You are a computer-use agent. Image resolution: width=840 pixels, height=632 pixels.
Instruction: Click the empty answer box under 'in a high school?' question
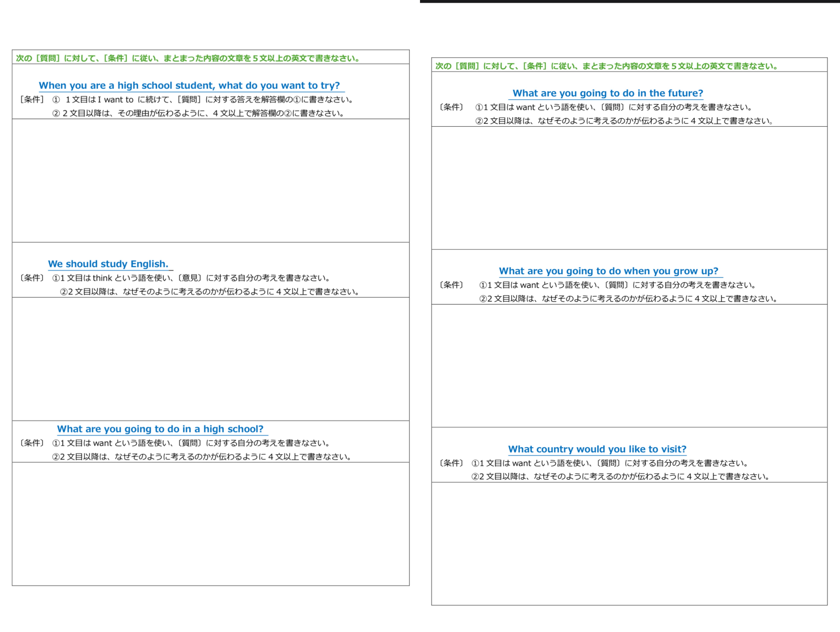(211, 524)
